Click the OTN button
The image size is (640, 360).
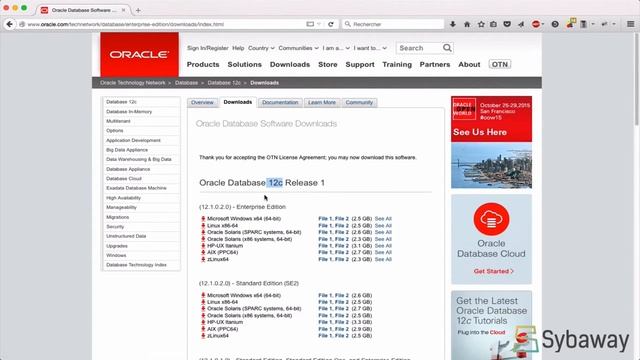click(x=500, y=64)
